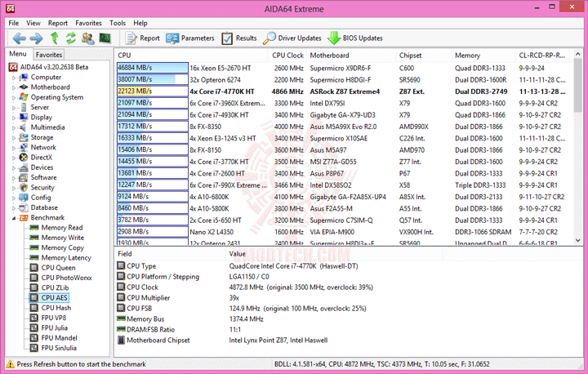Open the Help menu
This screenshot has height=374, width=588.
coord(140,23)
